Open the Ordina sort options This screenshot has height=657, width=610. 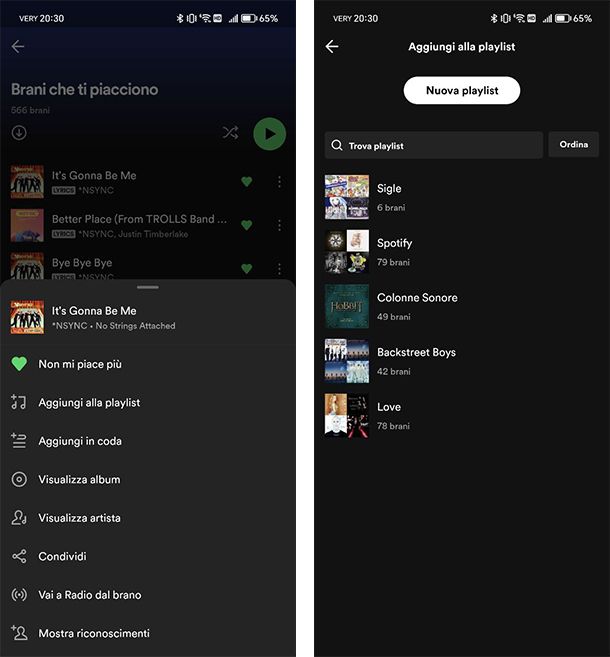(x=574, y=145)
